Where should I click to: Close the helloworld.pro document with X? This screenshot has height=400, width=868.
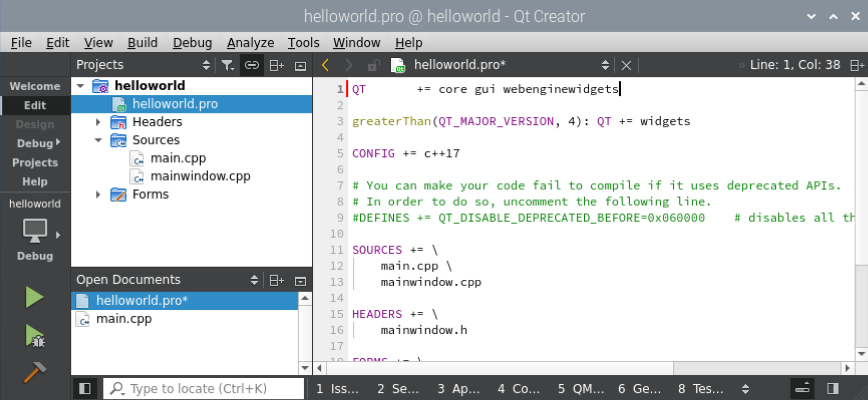(x=627, y=65)
